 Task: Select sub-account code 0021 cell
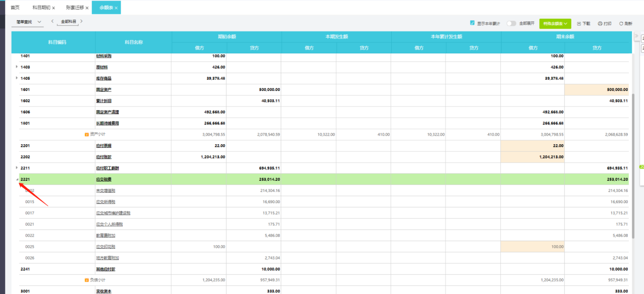pos(57,224)
